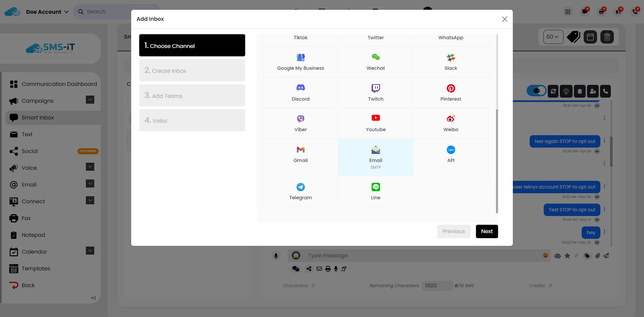Select the Slack channel icon
Viewport: 644px width, 317px height.
coord(450,58)
